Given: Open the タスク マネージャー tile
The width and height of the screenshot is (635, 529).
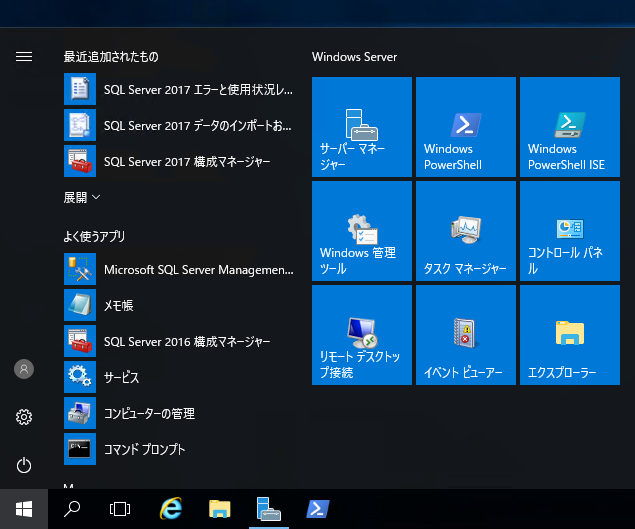Looking at the screenshot, I should pos(466,231).
